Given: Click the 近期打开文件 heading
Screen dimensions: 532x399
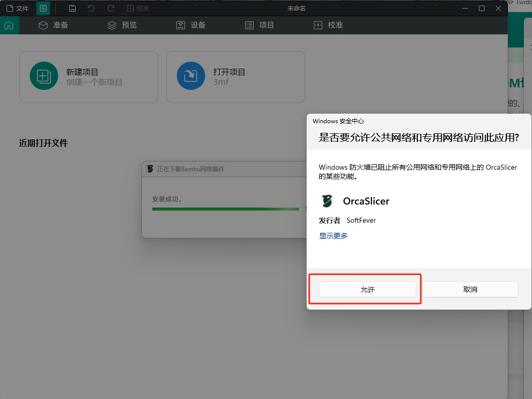Looking at the screenshot, I should pyautogui.click(x=43, y=143).
